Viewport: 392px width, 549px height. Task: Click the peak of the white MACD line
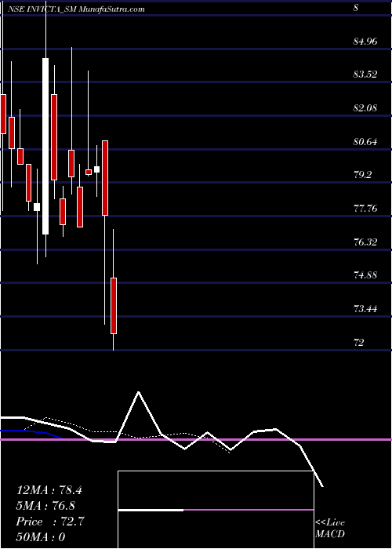[139, 392]
